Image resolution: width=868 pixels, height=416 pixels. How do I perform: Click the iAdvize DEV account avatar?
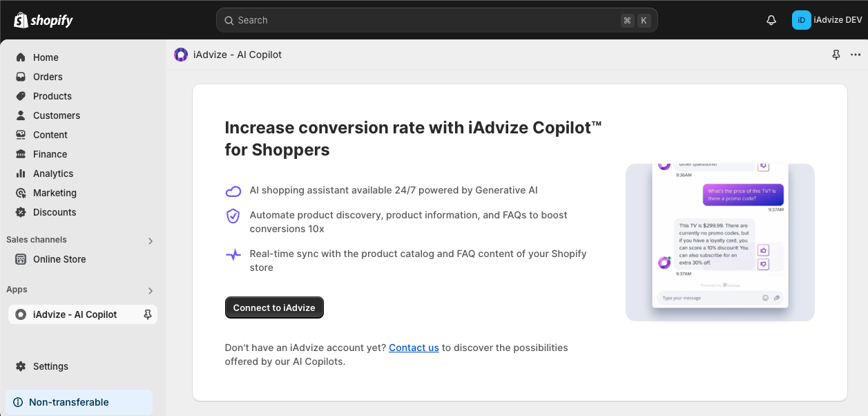tap(801, 20)
